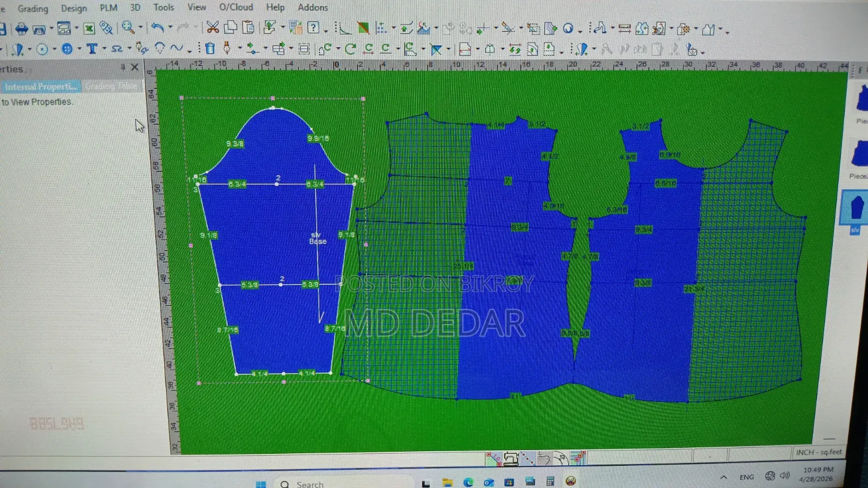The height and width of the screenshot is (488, 868).
Task: Open the View menu
Action: point(196,7)
